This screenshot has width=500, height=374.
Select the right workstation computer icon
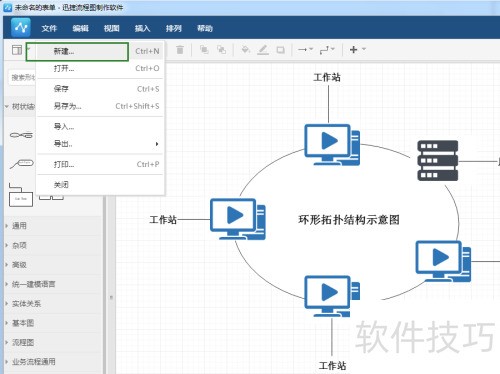coord(443,261)
